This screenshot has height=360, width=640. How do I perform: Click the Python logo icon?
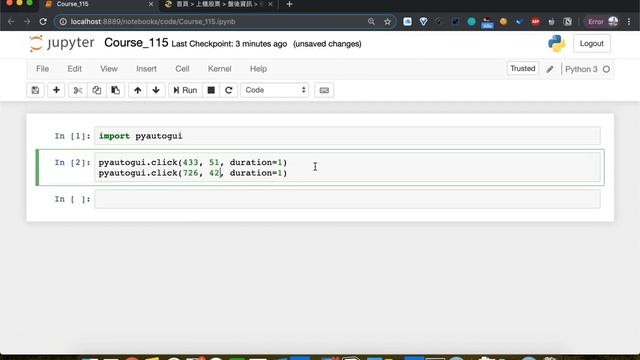(557, 44)
